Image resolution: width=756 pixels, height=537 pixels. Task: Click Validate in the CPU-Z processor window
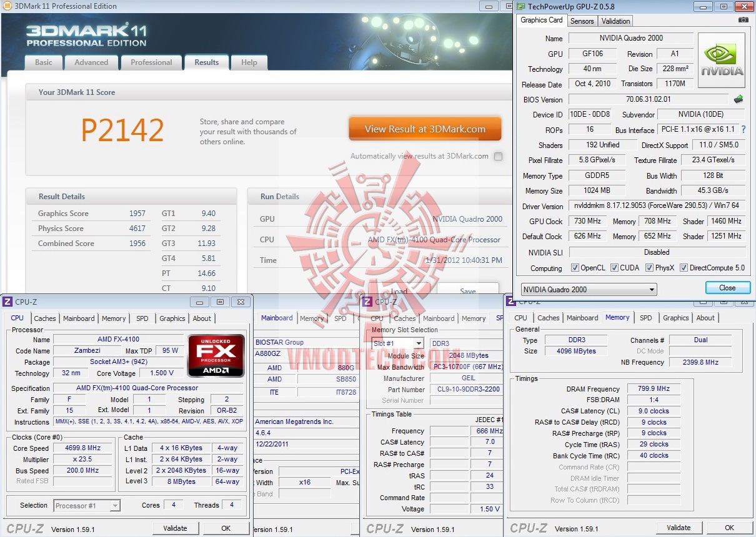175,528
